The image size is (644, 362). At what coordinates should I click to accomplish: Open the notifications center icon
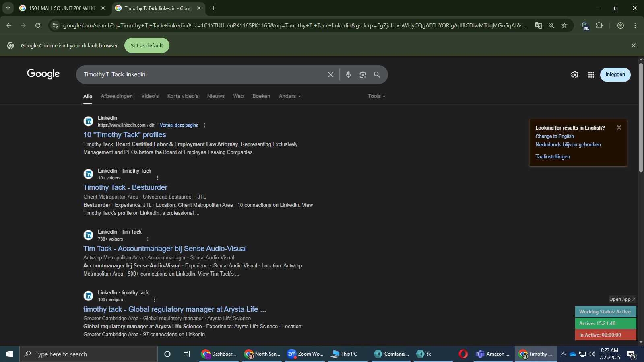[632, 354]
